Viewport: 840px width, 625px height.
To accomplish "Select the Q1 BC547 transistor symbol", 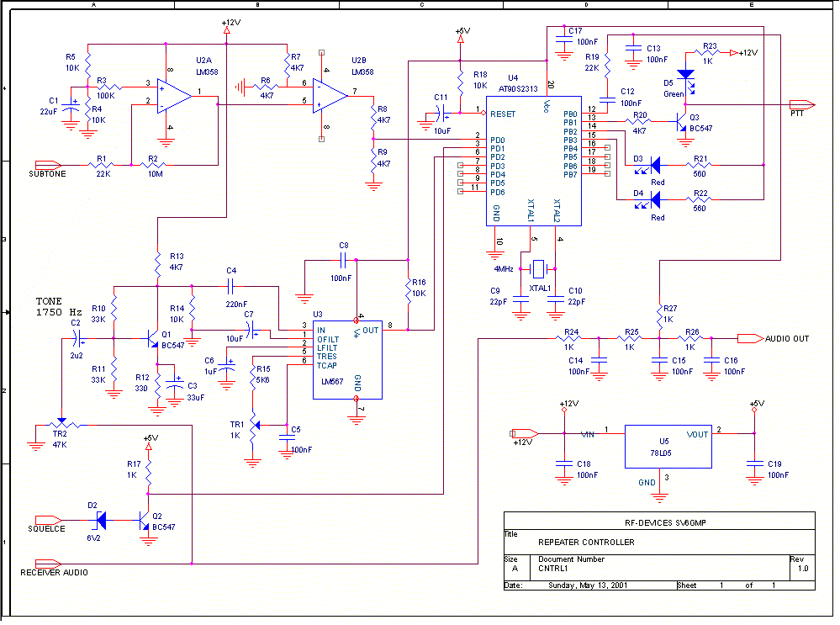I will pyautogui.click(x=153, y=339).
